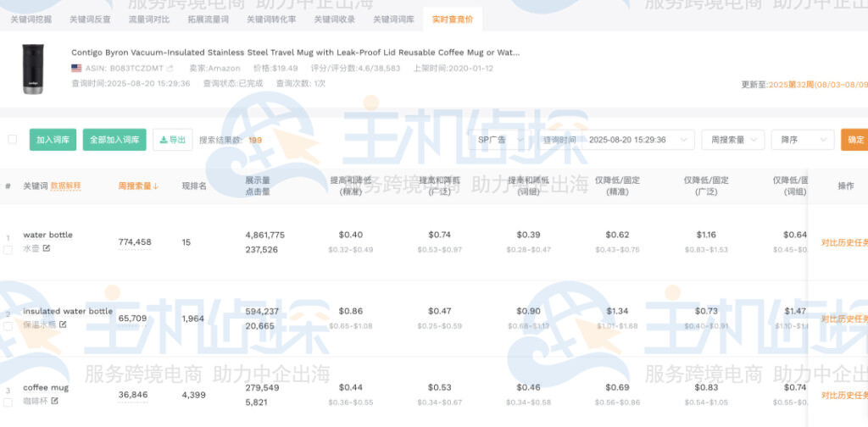Click the 加入词库 button
The height and width of the screenshot is (427, 868).
pyautogui.click(x=53, y=140)
